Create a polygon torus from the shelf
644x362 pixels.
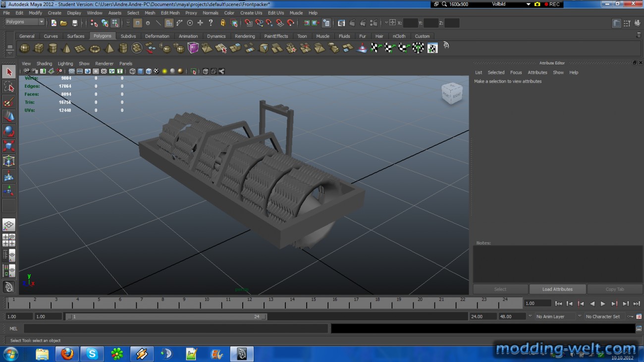pos(95,48)
